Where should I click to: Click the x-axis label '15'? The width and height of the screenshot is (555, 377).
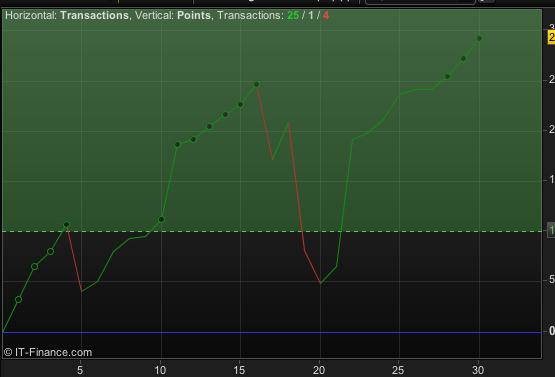239,370
